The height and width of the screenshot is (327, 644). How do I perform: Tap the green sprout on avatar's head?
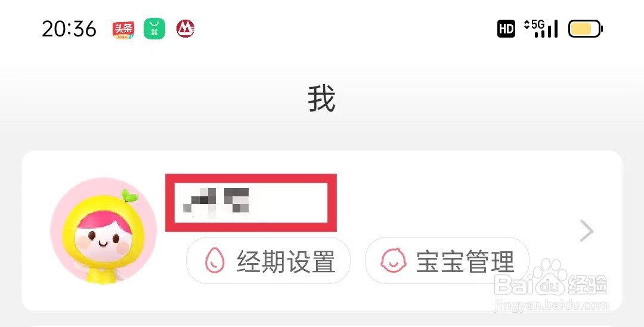click(x=130, y=196)
